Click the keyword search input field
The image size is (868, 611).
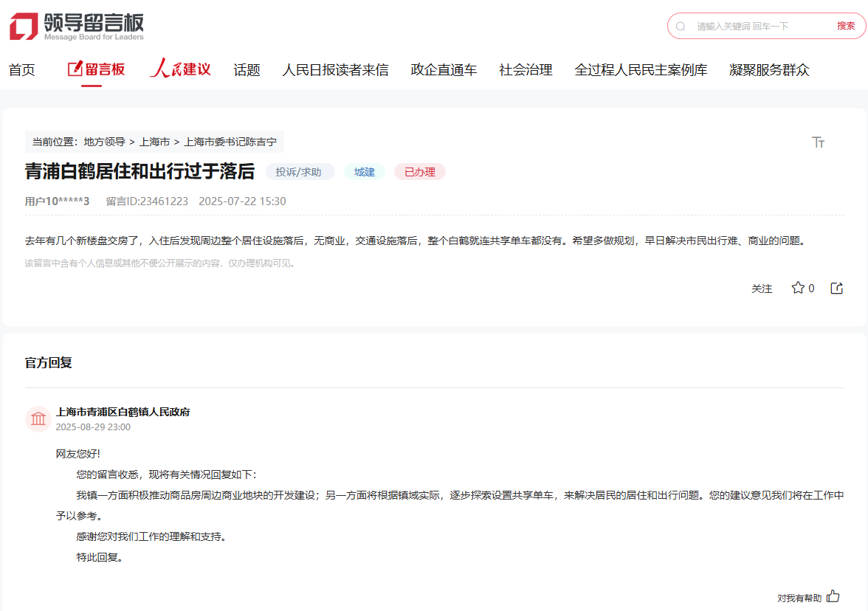(x=760, y=26)
